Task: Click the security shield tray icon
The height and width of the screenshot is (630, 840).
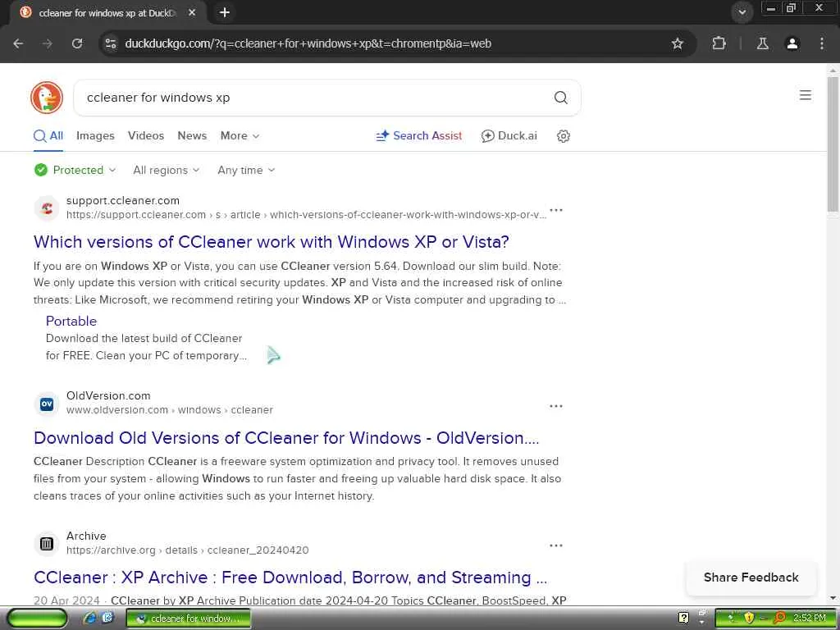Action: coord(749,619)
